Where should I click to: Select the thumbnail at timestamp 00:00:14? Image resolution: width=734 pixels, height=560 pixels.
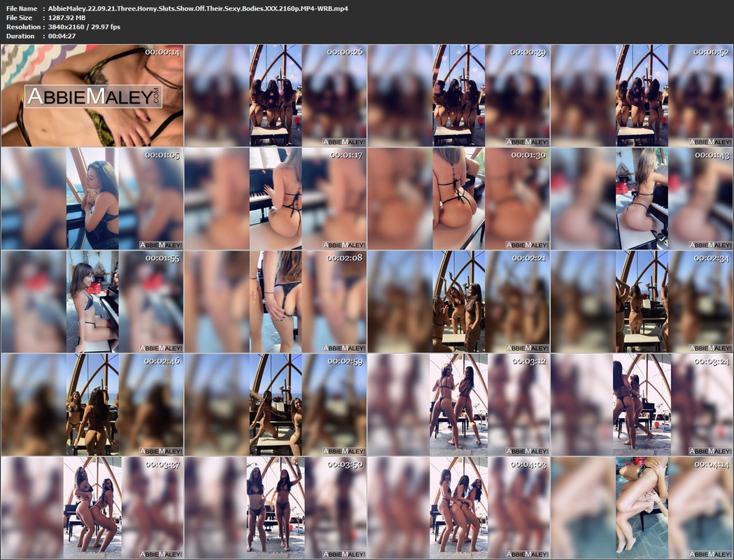[92, 95]
